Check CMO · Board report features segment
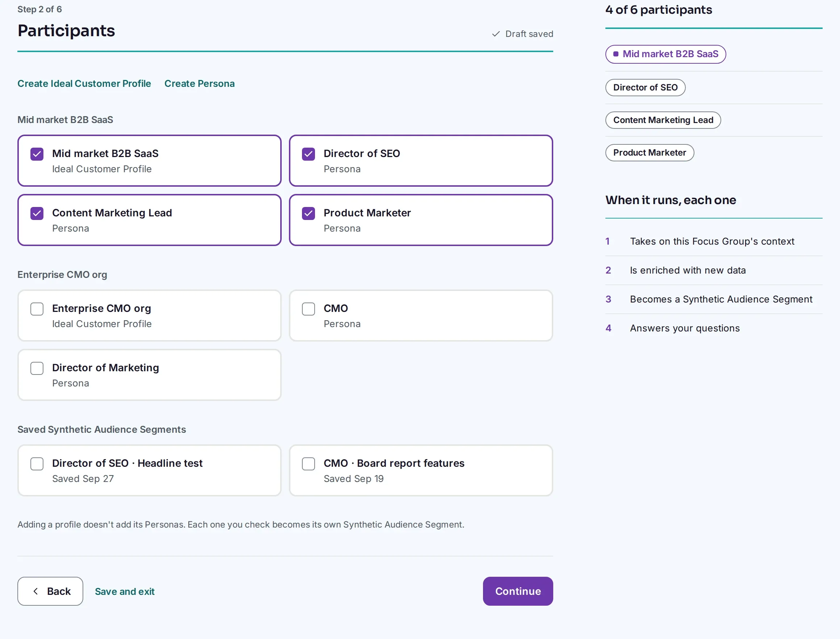This screenshot has width=840, height=639. coord(308,464)
